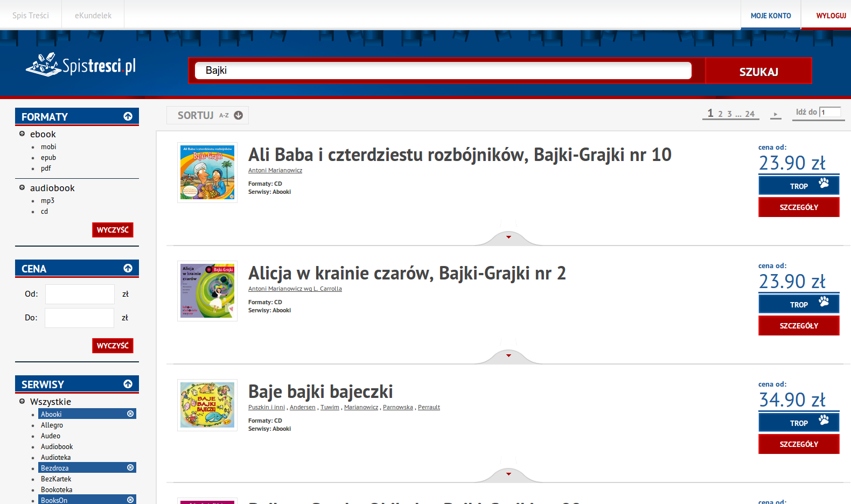Collapse the FORMATY panel arrow icon
The image size is (851, 504).
pyautogui.click(x=128, y=116)
